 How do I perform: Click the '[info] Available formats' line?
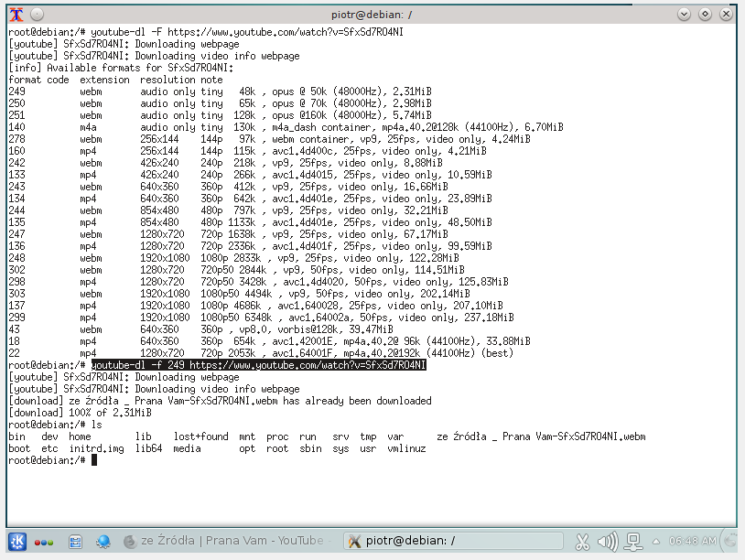[121, 68]
